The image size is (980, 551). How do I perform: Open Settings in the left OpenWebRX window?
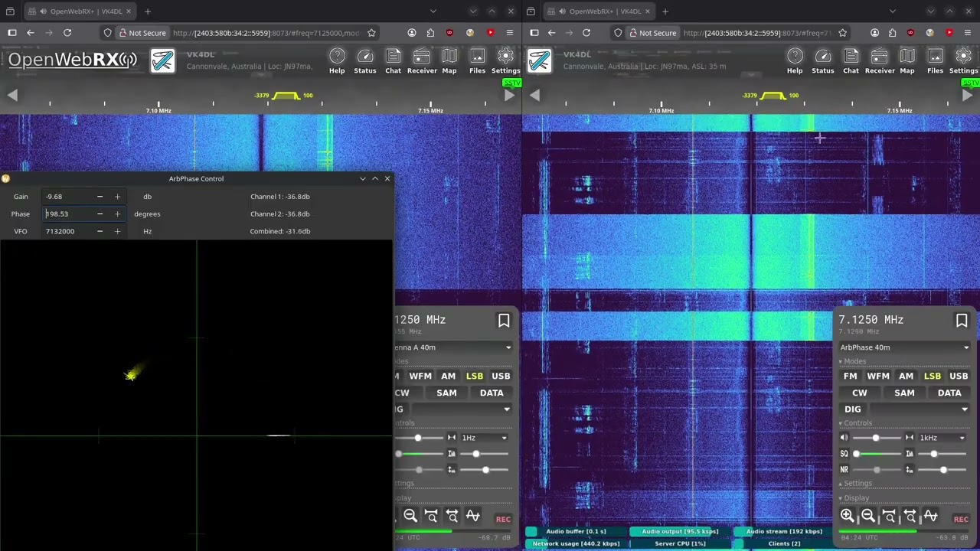pos(505,61)
